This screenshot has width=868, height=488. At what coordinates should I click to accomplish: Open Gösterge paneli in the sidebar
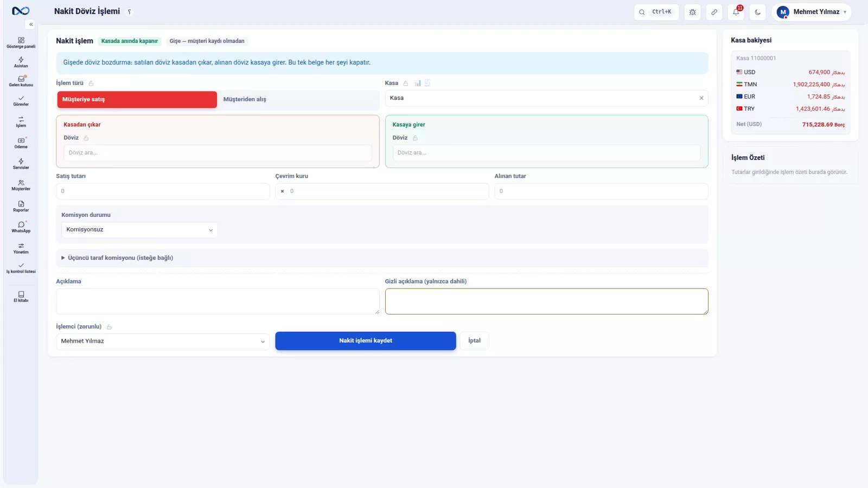[21, 43]
